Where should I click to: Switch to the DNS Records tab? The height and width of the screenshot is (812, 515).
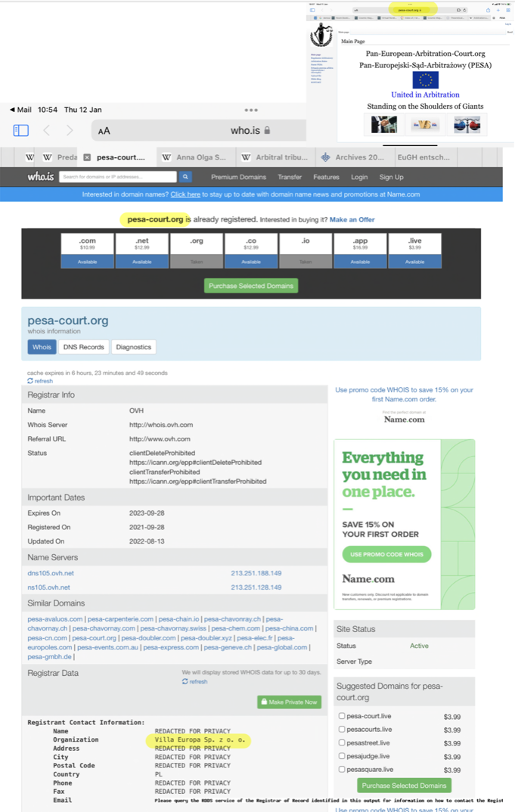[83, 347]
